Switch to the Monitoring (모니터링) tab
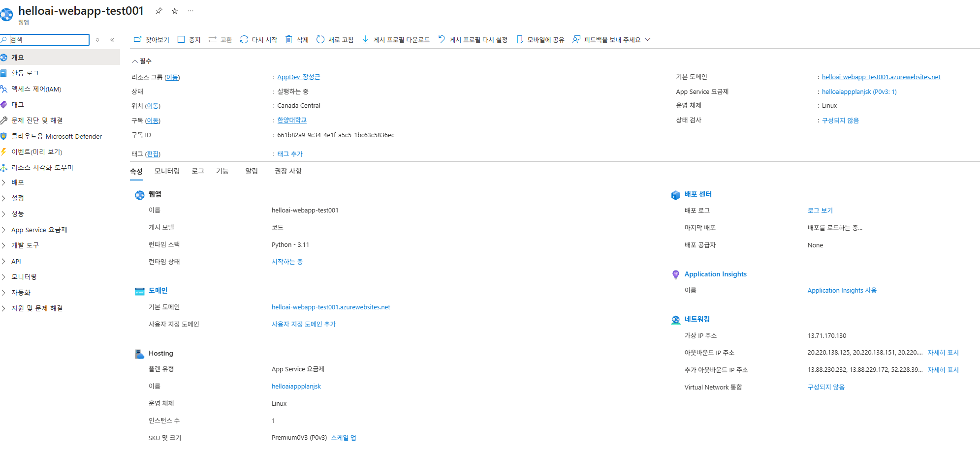This screenshot has width=980, height=450. pos(167,171)
